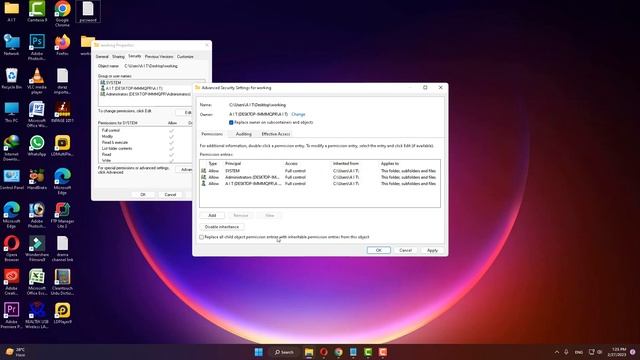
Task: Open REALTEK USB Wireless LAN shortcut
Action: pos(37,315)
